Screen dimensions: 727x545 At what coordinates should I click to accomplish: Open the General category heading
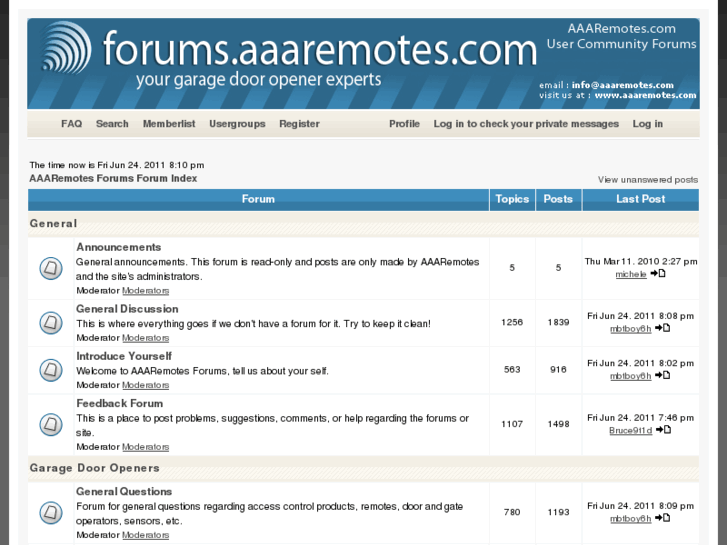(53, 224)
